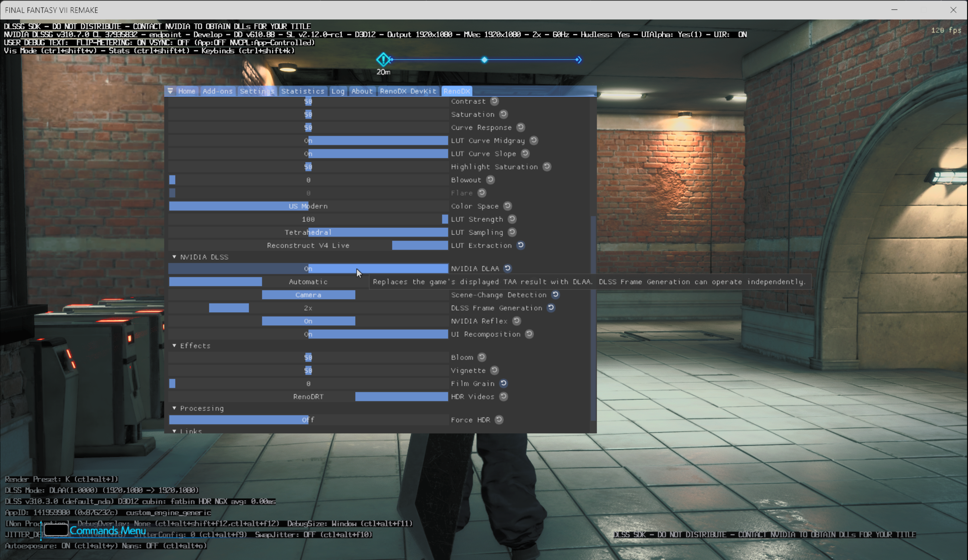Minimize the FINAL FANTASY VII REMAKE window
Image resolution: width=968 pixels, height=560 pixels.
tap(895, 10)
